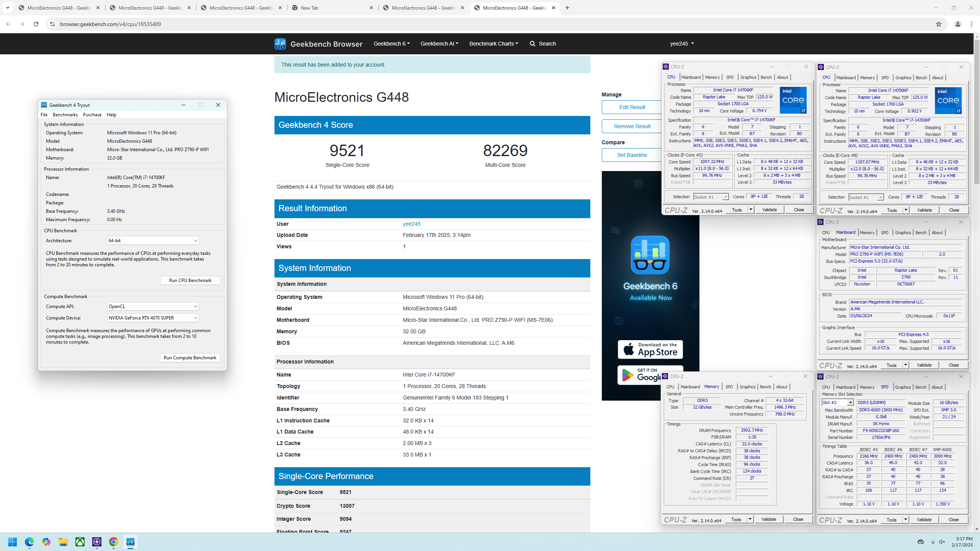
Task: Click the browser address bar URL
Action: (111, 24)
